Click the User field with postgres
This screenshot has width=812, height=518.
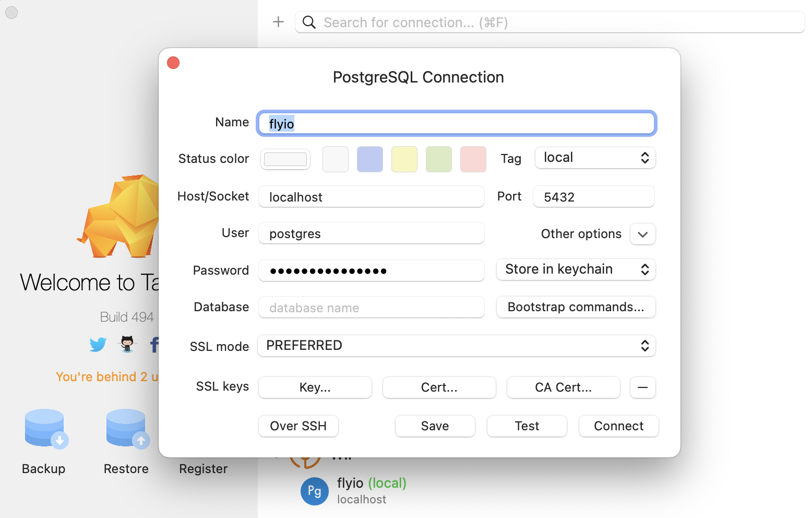pyautogui.click(x=372, y=233)
